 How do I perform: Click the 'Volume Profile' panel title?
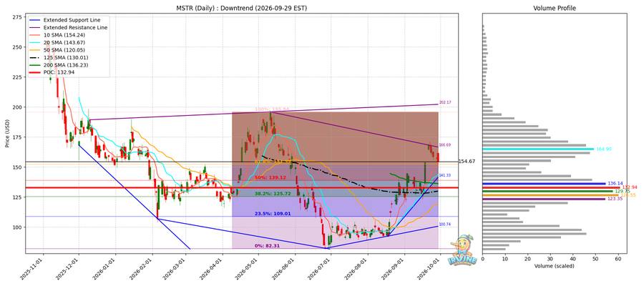coord(554,8)
